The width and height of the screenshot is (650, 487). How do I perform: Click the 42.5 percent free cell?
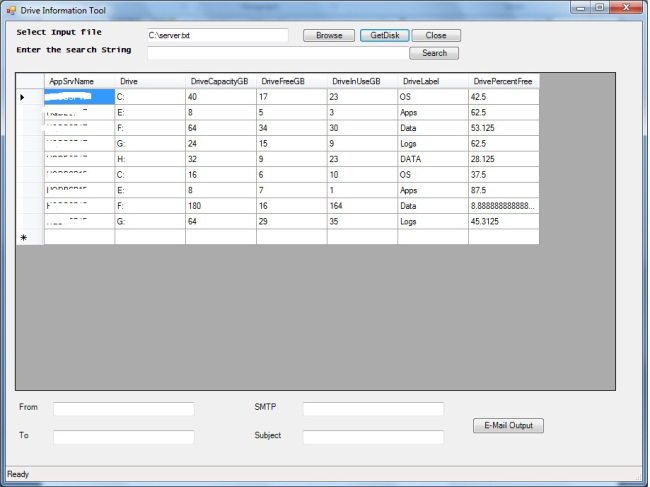[x=504, y=97]
